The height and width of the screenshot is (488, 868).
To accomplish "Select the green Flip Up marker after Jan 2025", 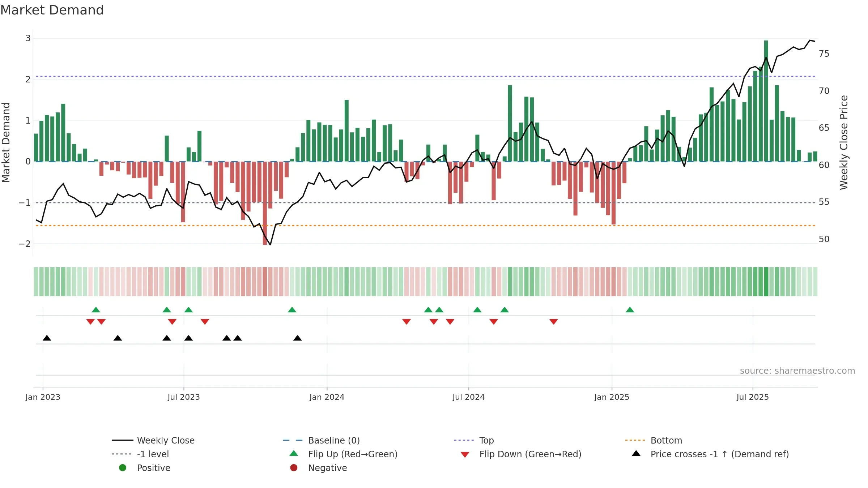I will pyautogui.click(x=630, y=310).
